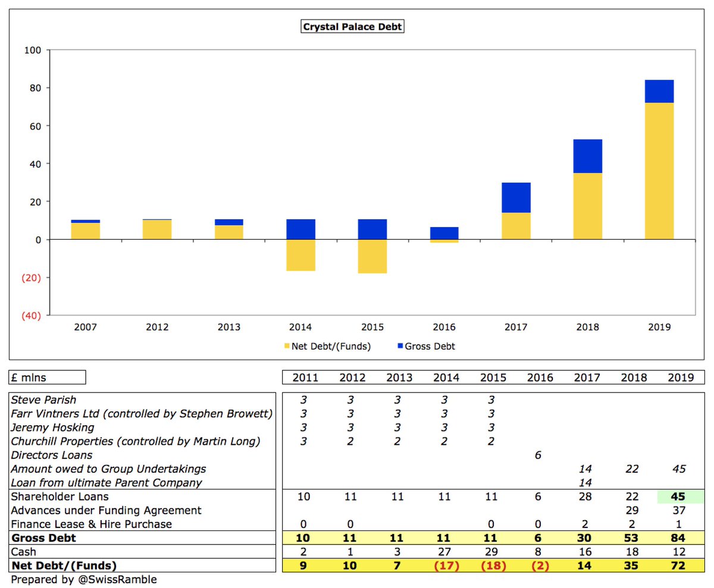Select the blue Gross Debt legend swatch
The image size is (714, 588).
pos(399,346)
